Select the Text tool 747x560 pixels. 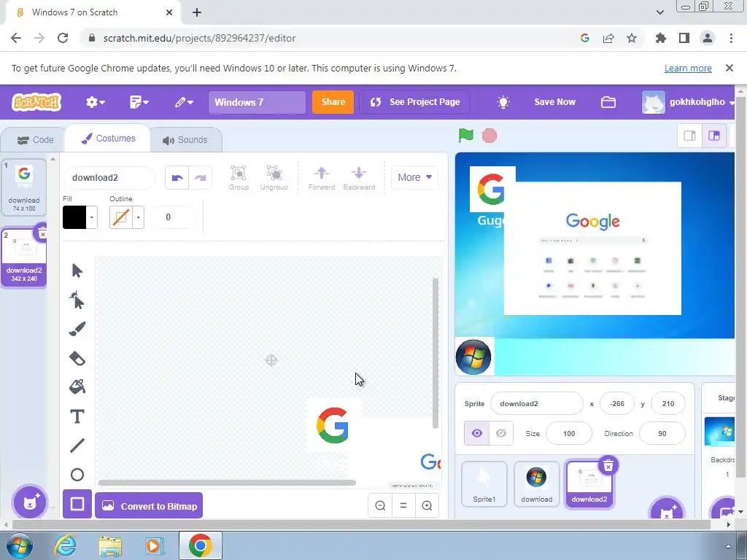pos(77,416)
